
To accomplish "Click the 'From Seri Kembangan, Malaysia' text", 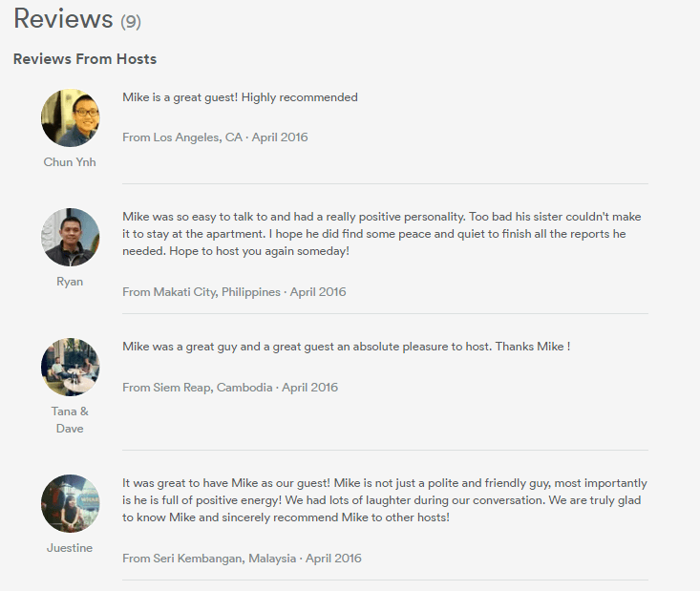I will click(209, 559).
